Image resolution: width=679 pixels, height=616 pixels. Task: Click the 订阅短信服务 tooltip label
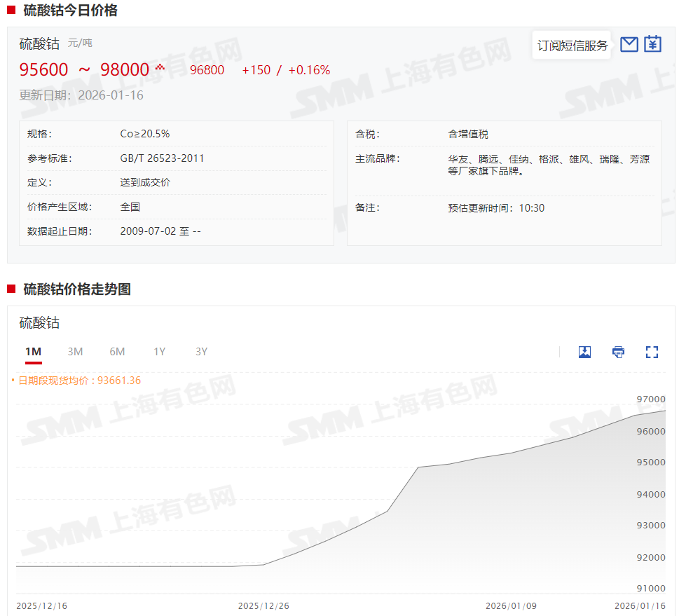click(x=572, y=46)
